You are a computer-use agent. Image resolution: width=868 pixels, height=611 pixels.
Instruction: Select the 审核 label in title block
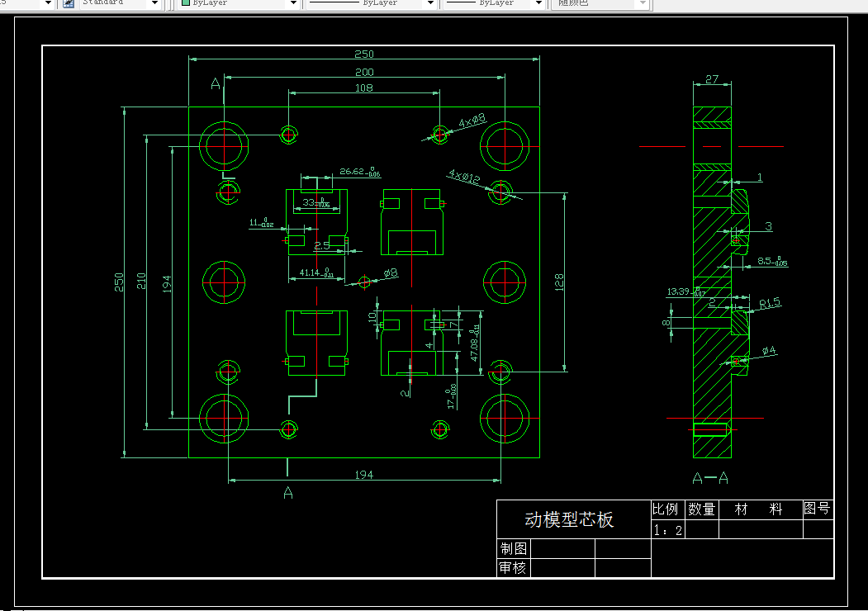(513, 568)
